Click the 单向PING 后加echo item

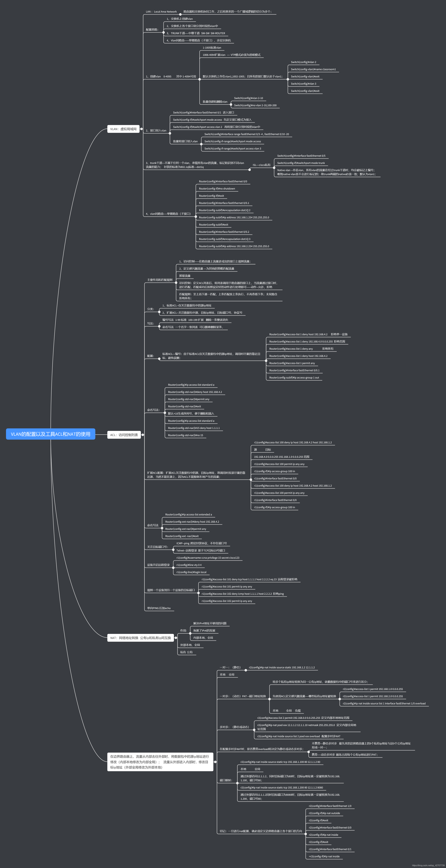point(159,608)
